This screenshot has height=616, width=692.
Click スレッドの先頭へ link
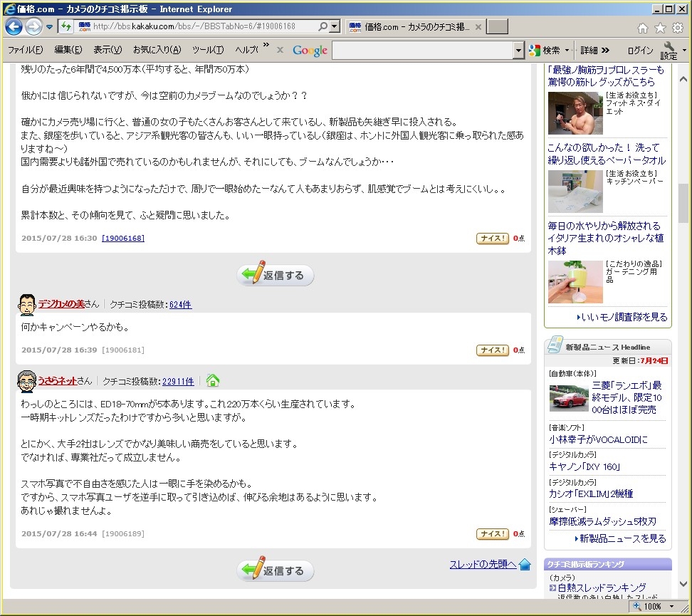click(483, 564)
